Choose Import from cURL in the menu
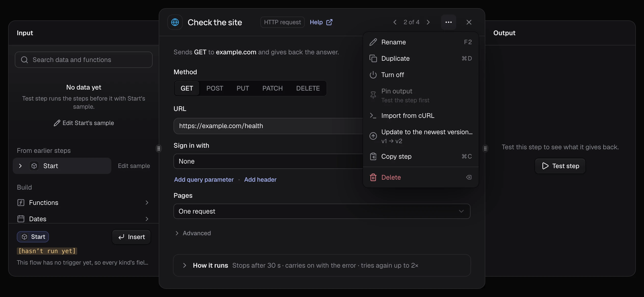The height and width of the screenshot is (297, 644). coord(421,116)
